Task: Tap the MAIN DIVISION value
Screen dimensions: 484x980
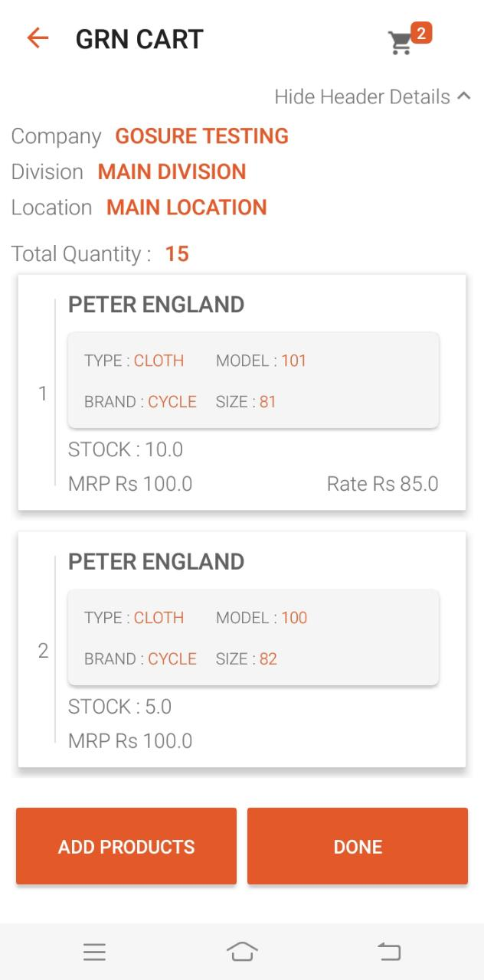Action: click(172, 171)
